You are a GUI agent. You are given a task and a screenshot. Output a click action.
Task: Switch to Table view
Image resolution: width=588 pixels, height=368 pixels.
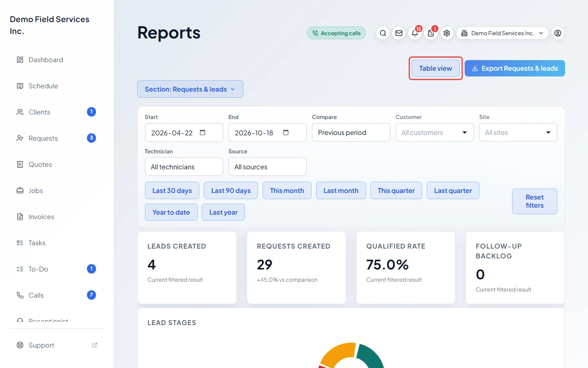pyautogui.click(x=436, y=68)
